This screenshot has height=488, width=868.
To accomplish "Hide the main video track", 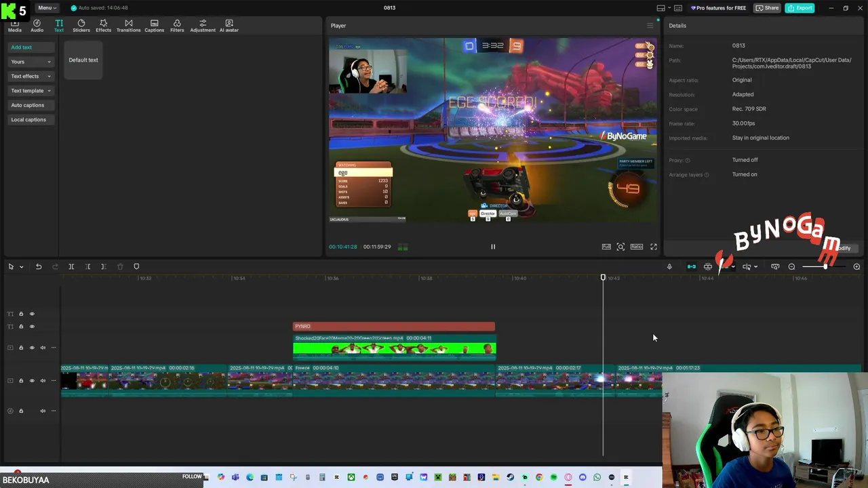I will click(x=32, y=381).
